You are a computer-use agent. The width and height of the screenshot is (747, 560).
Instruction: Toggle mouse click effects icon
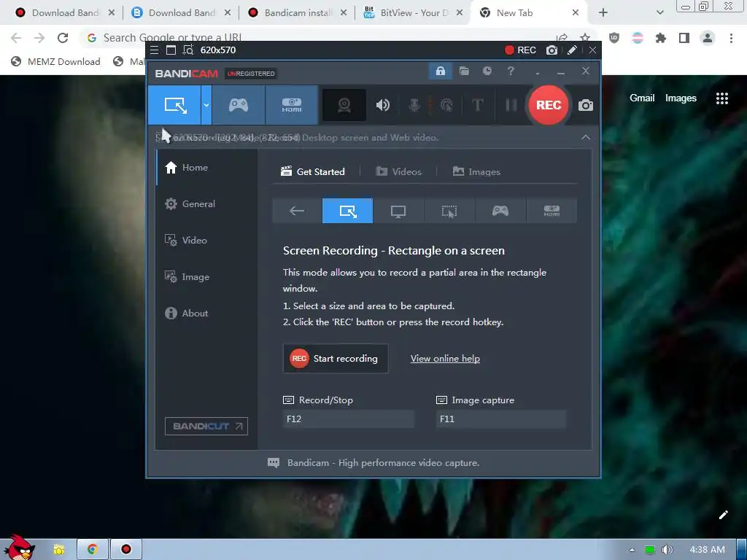coord(446,105)
